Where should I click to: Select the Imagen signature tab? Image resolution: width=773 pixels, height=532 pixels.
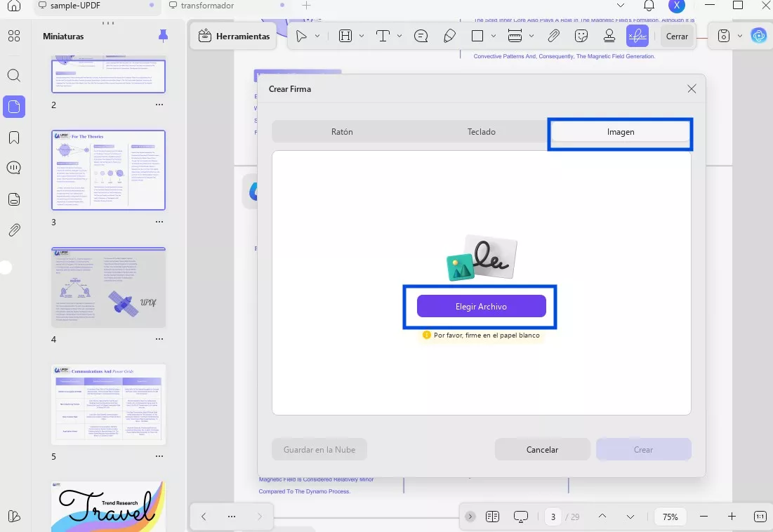[621, 131]
